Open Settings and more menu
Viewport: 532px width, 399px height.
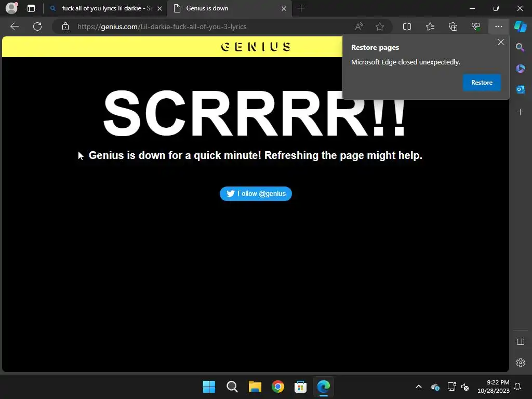click(498, 26)
